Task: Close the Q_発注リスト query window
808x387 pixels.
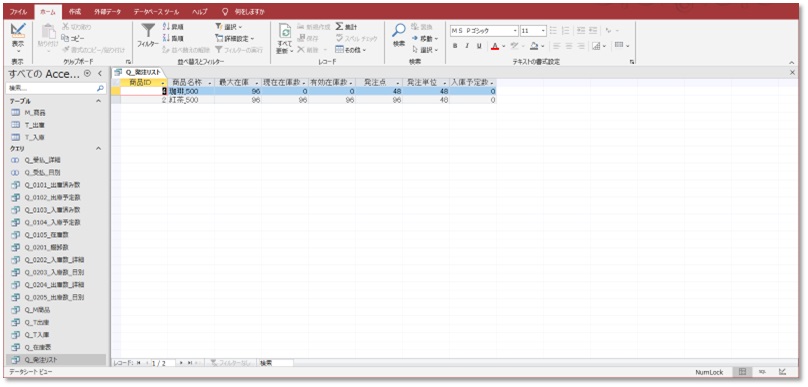Action: click(793, 73)
